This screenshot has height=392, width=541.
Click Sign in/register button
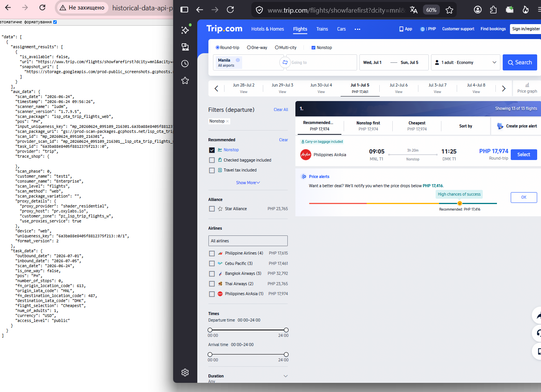click(526, 29)
